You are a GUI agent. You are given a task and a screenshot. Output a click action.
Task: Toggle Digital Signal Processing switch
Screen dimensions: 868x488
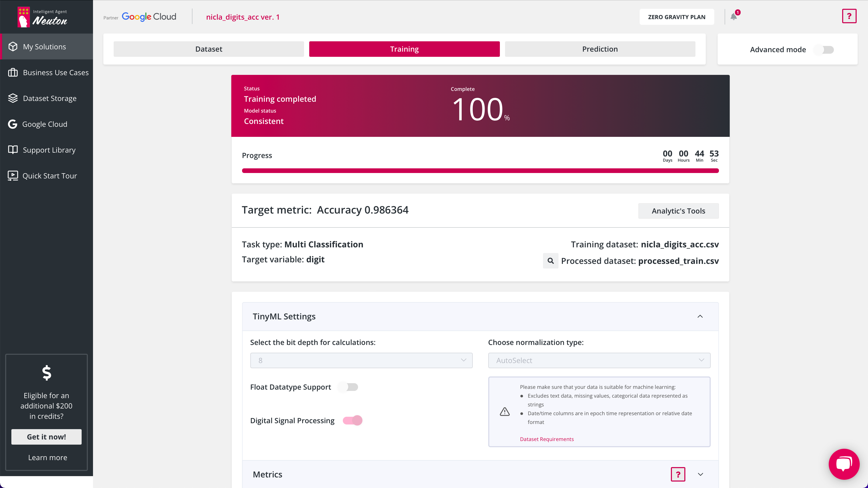point(352,420)
